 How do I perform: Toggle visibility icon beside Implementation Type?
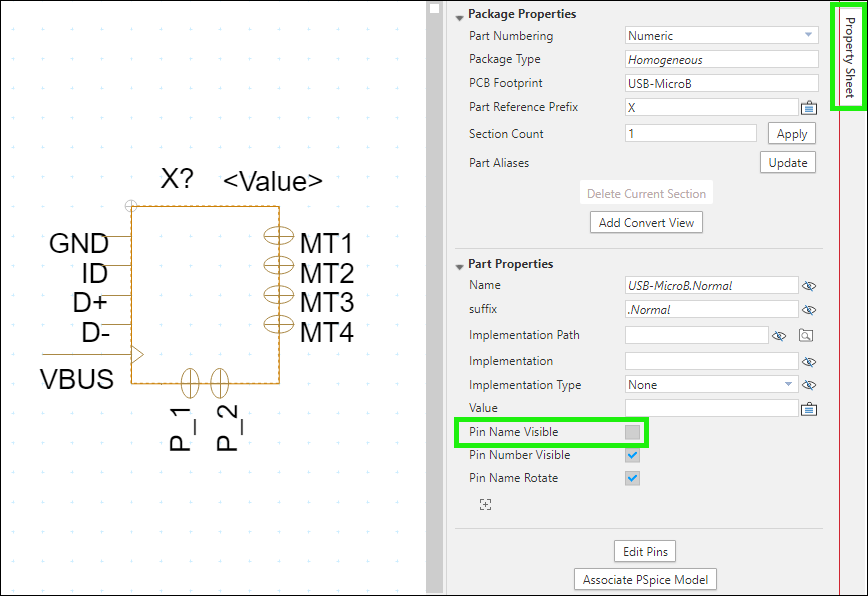[808, 384]
